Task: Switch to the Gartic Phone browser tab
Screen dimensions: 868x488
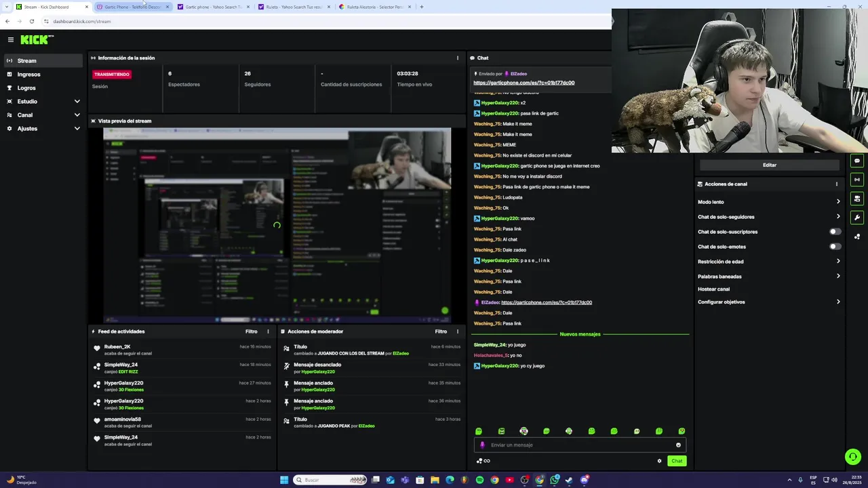Action: (x=133, y=7)
